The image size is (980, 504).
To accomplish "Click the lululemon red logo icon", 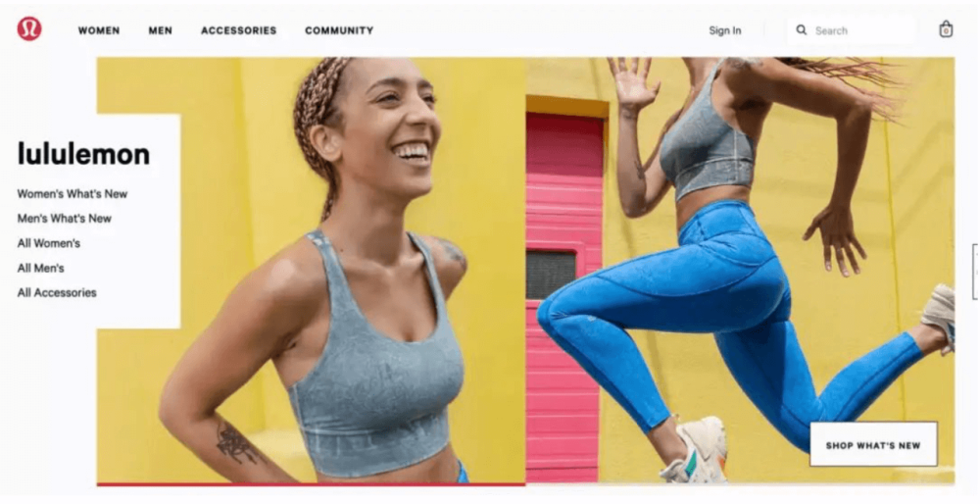I will click(x=29, y=28).
